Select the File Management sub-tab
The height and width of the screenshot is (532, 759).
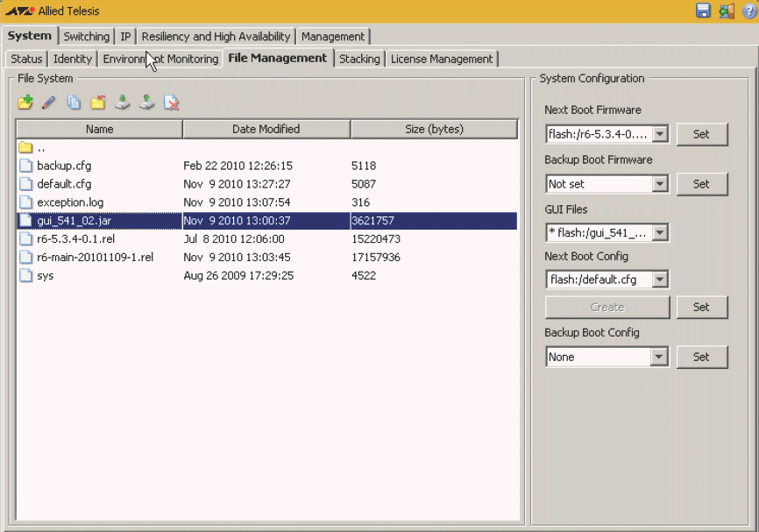pos(278,58)
